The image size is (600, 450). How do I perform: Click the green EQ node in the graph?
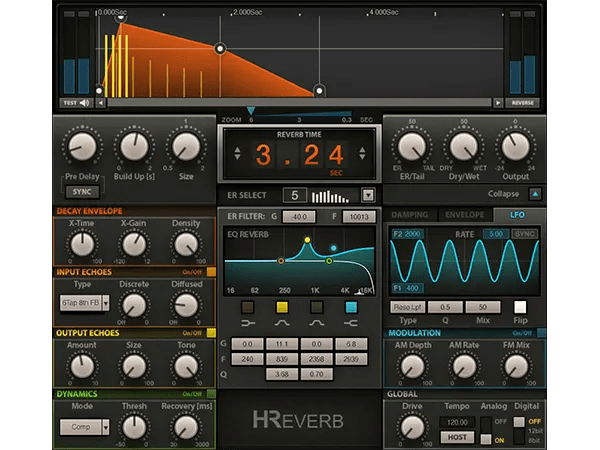(x=329, y=261)
